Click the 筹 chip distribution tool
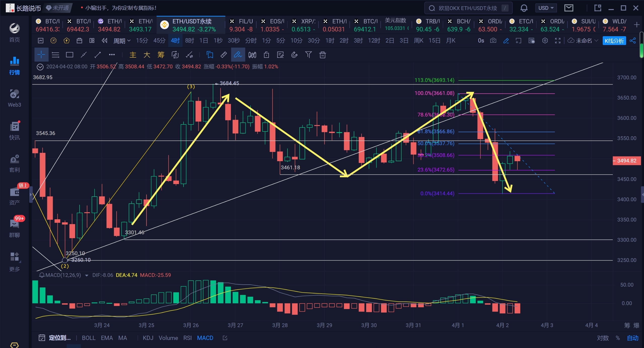 click(x=161, y=55)
